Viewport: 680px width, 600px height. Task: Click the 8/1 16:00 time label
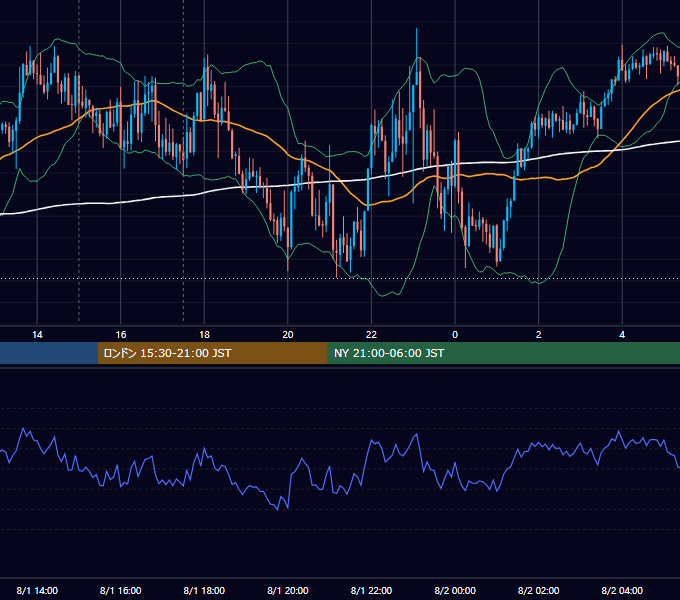[121, 591]
